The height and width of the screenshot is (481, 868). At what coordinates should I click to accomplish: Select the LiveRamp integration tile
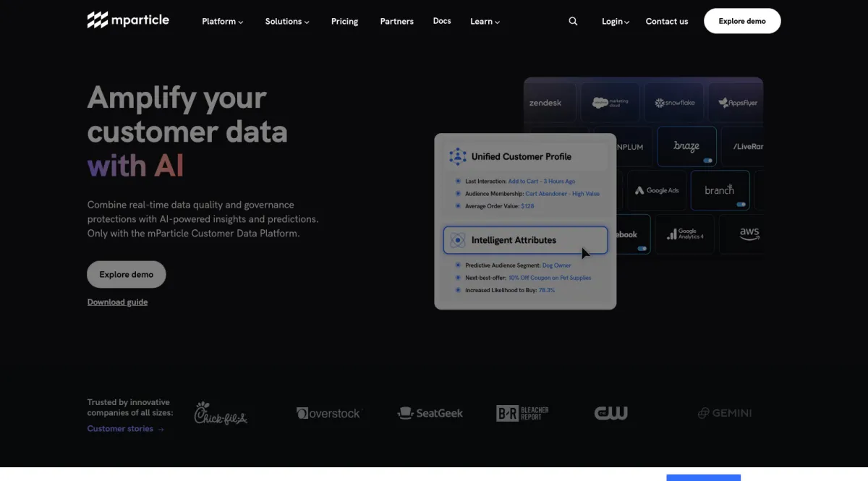pyautogui.click(x=743, y=146)
